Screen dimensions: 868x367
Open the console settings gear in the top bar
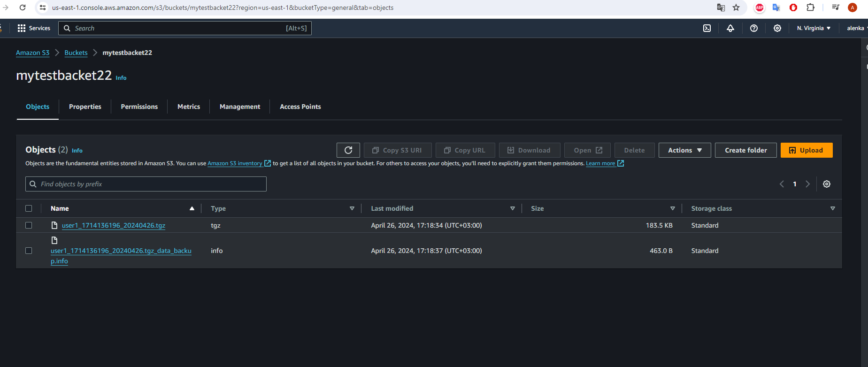(777, 28)
